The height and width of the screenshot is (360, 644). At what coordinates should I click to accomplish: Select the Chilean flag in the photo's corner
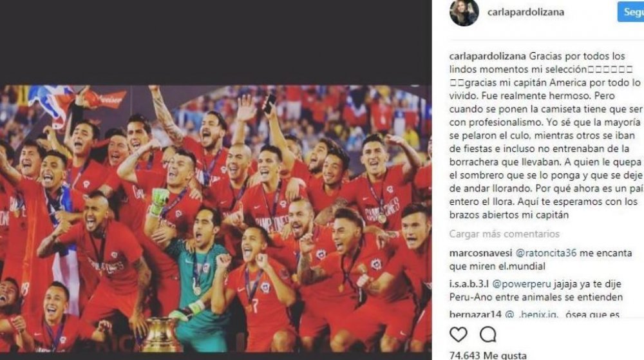pos(52,102)
